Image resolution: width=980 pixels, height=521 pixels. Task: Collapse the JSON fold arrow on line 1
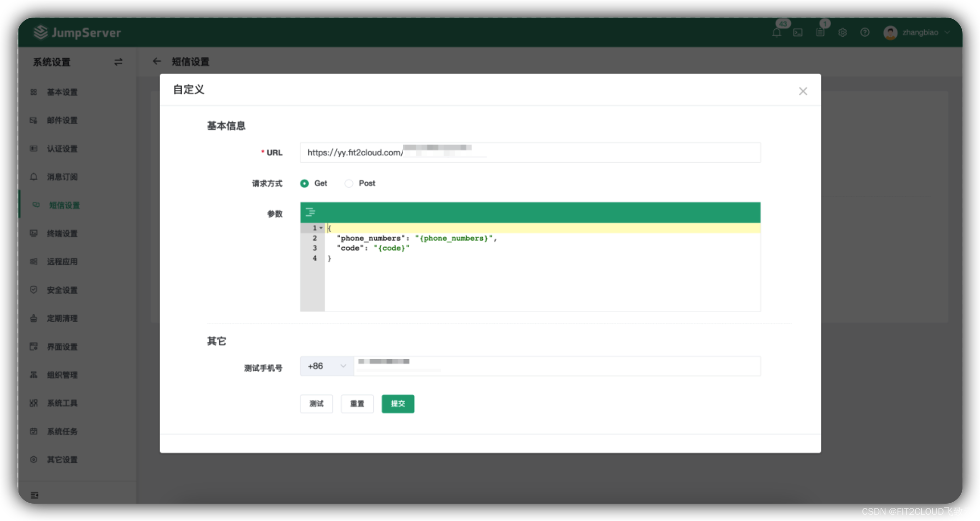(321, 228)
